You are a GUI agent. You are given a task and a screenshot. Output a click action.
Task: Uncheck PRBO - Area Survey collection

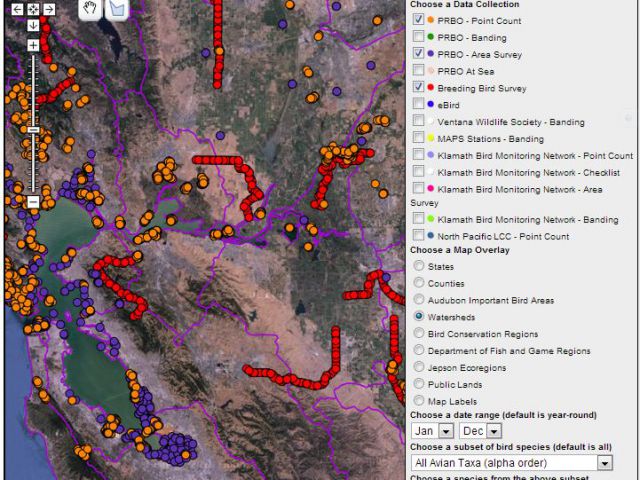418,53
